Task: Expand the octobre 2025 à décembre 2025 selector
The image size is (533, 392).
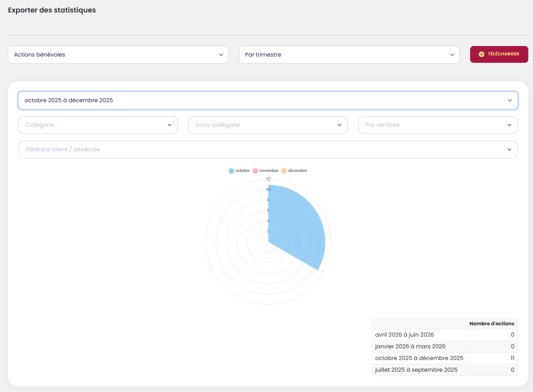Action: point(268,101)
